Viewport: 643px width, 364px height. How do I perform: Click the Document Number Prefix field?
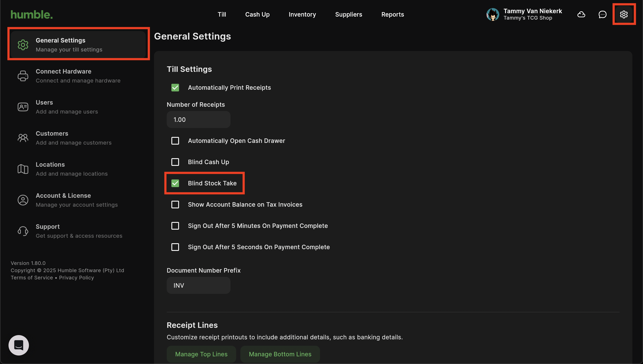(x=199, y=285)
